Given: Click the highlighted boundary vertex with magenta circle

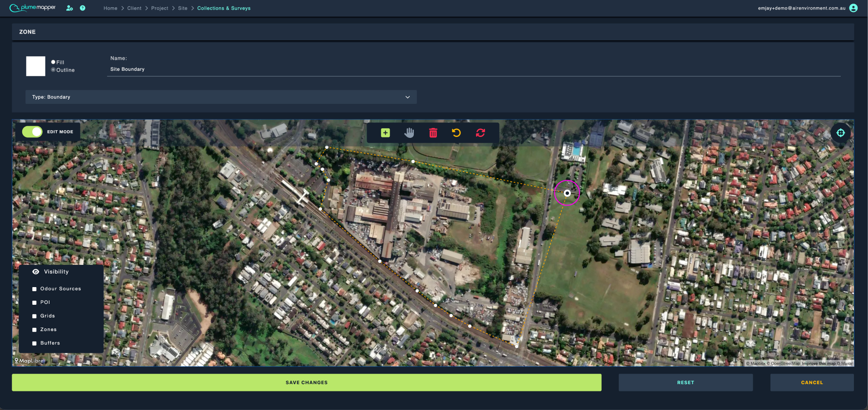Looking at the screenshot, I should [567, 193].
